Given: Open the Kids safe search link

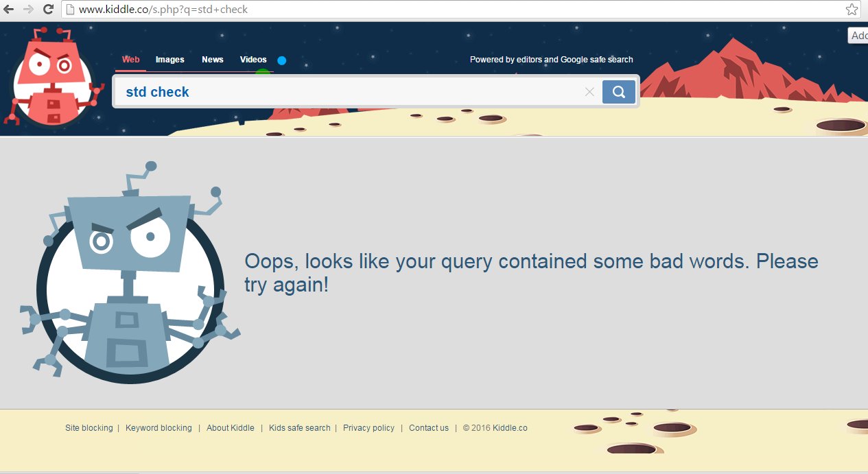Looking at the screenshot, I should [300, 428].
